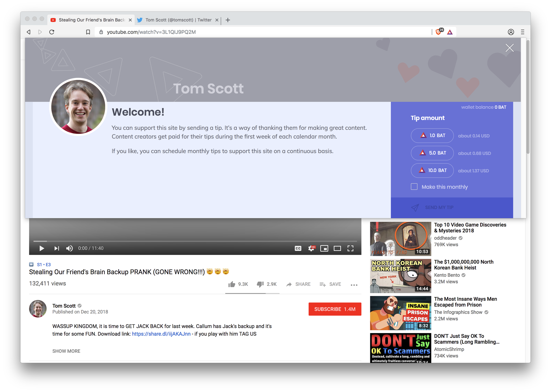Screen dimensions: 551x392
Task: Save the video to a playlist
Action: (x=330, y=284)
